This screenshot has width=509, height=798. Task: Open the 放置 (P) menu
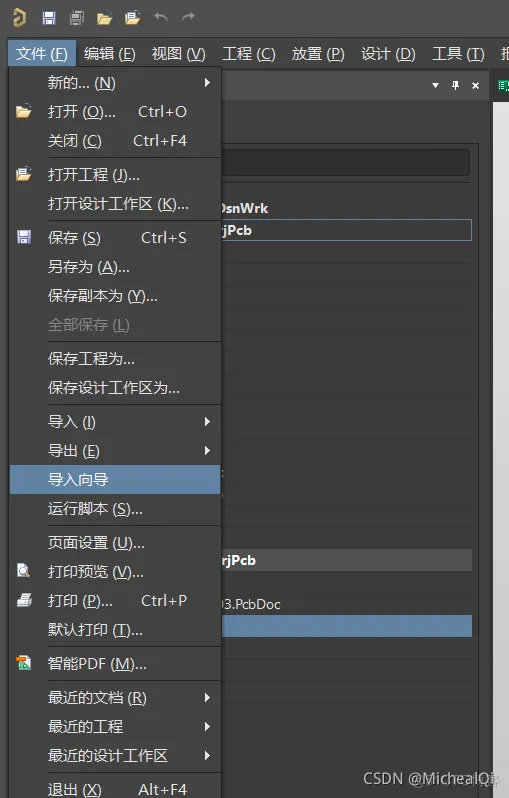pyautogui.click(x=318, y=53)
